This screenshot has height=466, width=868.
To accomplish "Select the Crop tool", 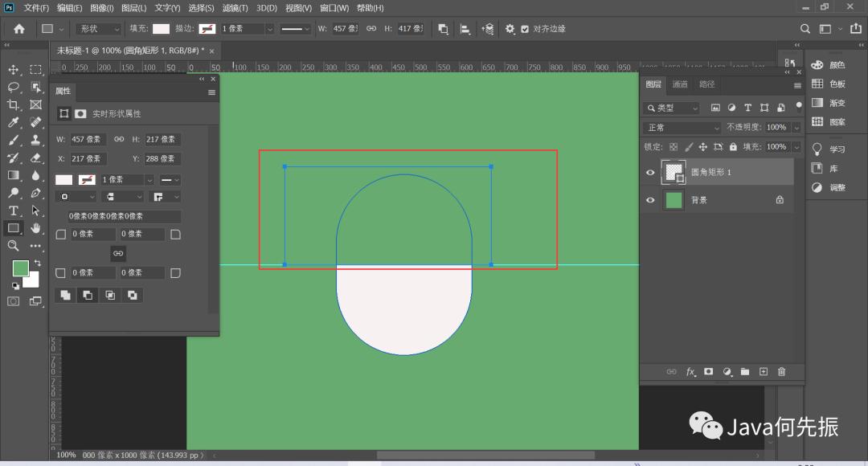I will click(14, 105).
